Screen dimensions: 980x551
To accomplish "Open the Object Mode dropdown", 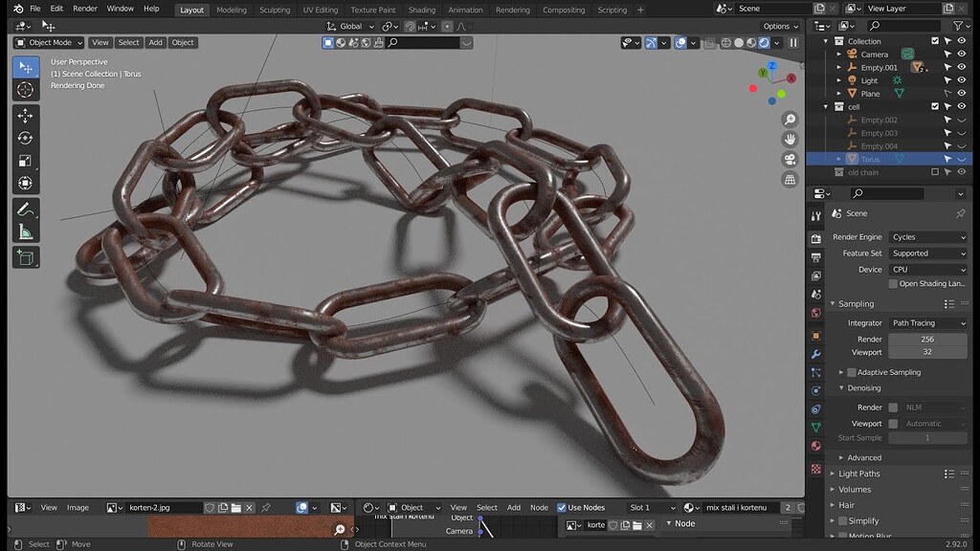I will point(49,42).
